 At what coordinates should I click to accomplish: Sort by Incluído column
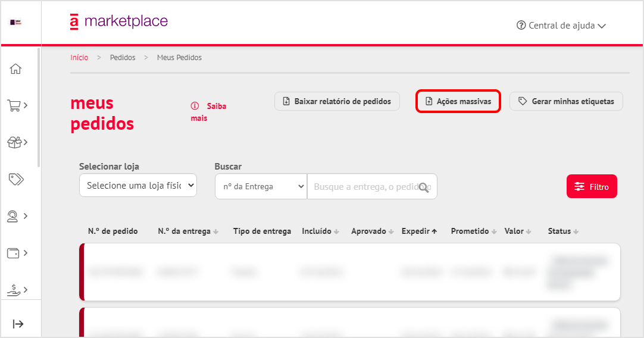click(x=320, y=231)
